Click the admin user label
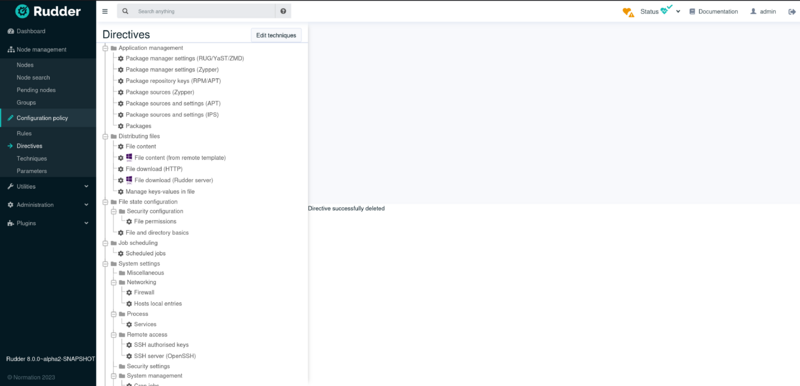 768,11
